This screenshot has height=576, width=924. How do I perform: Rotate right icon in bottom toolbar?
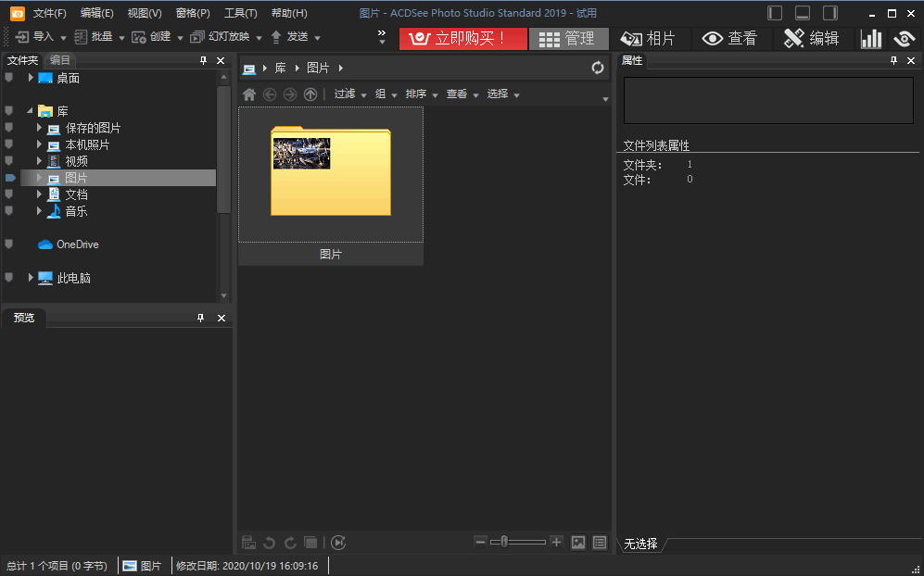(290, 543)
